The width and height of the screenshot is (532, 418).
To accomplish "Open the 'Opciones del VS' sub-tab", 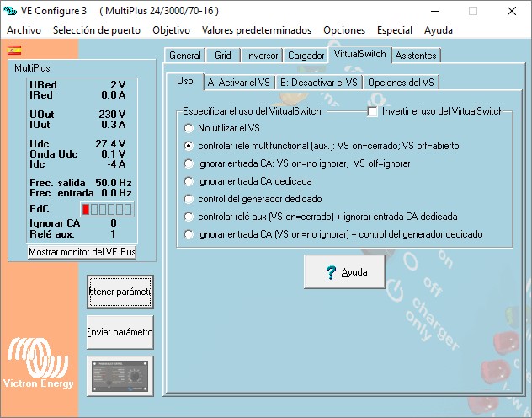I will 401,83.
